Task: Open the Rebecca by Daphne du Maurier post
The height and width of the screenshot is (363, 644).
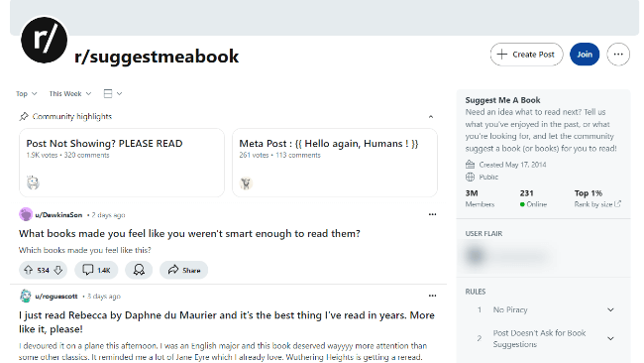Action: (226, 322)
